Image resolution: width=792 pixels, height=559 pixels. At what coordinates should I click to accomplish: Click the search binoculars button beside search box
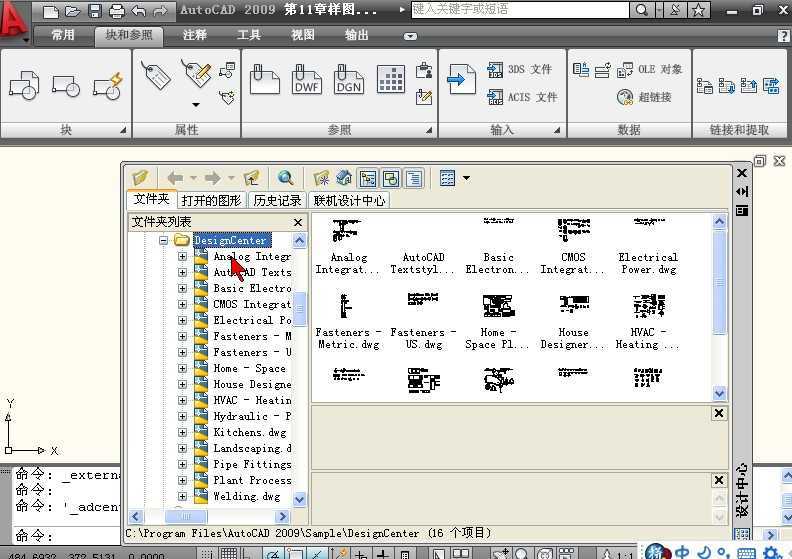642,10
